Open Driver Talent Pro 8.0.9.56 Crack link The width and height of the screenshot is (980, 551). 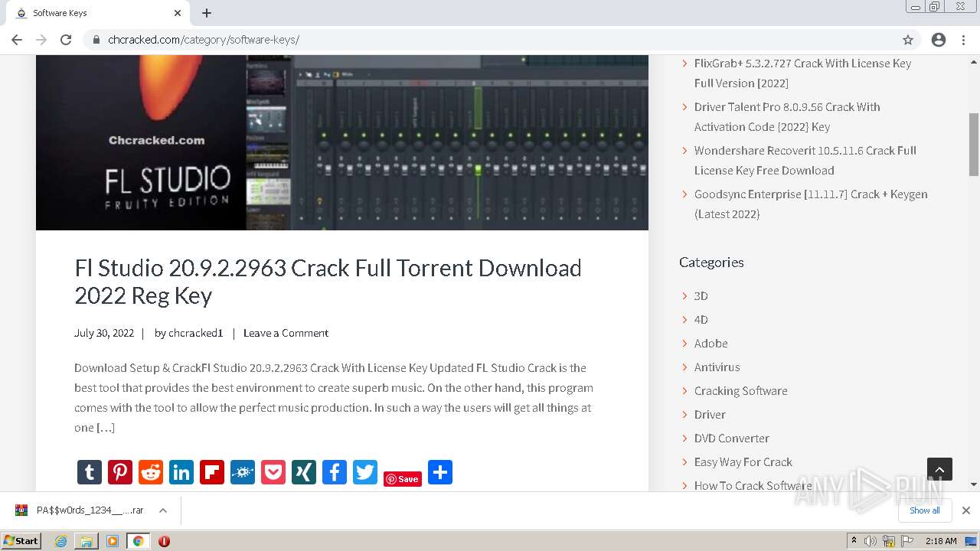coord(787,117)
